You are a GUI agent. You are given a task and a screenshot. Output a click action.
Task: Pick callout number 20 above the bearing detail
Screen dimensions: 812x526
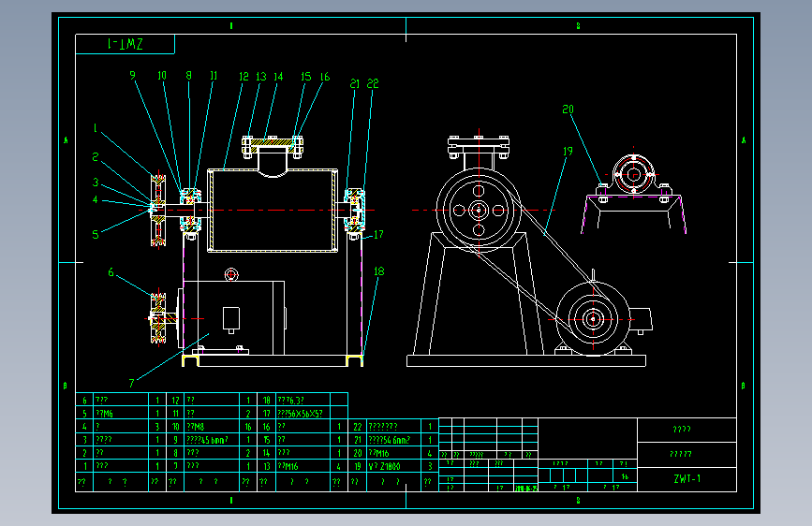point(568,110)
